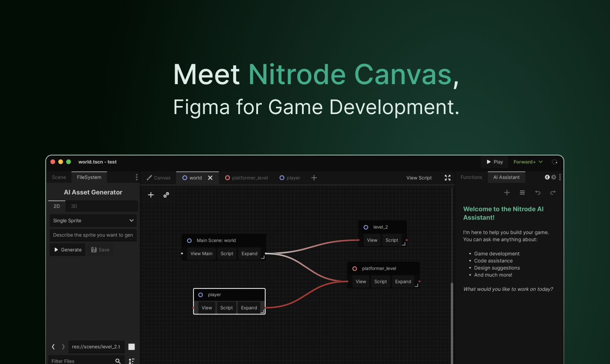Toggle the file view mode square icon

coord(132,347)
